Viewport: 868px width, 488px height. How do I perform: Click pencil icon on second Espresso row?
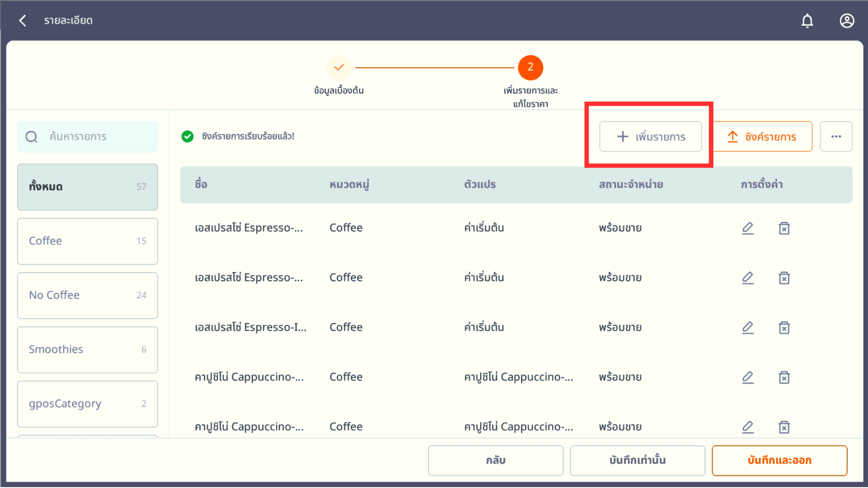(748, 277)
